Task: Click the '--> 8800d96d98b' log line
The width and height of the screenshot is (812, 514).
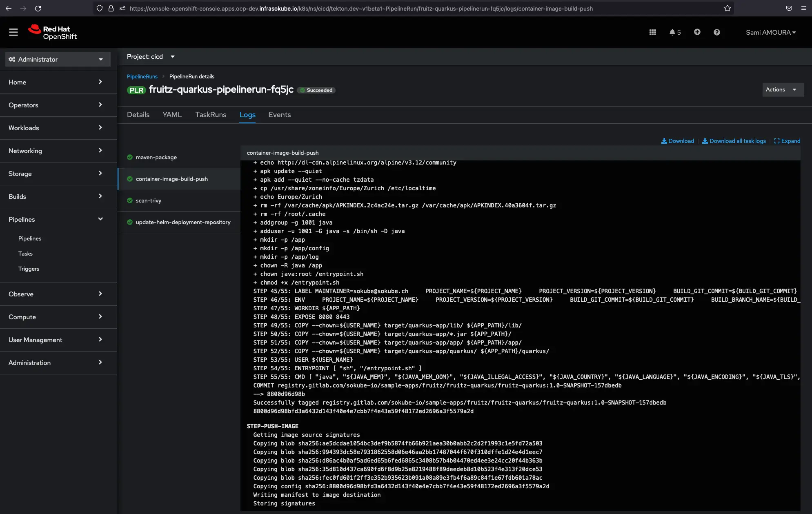Action: (x=279, y=394)
